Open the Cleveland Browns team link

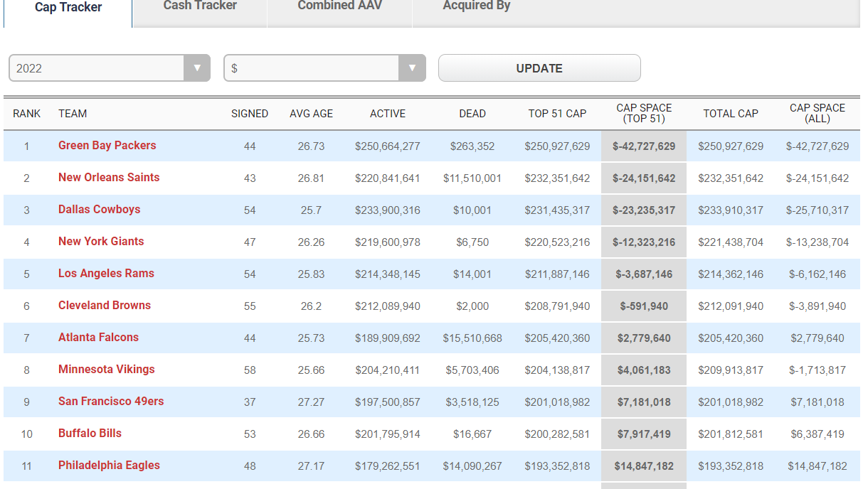click(105, 306)
